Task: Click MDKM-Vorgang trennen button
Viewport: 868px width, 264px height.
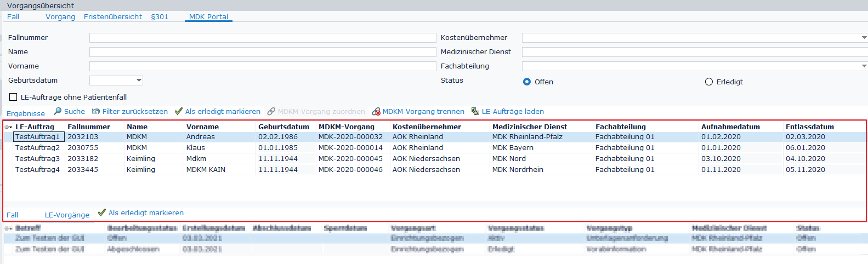Action: (418, 111)
